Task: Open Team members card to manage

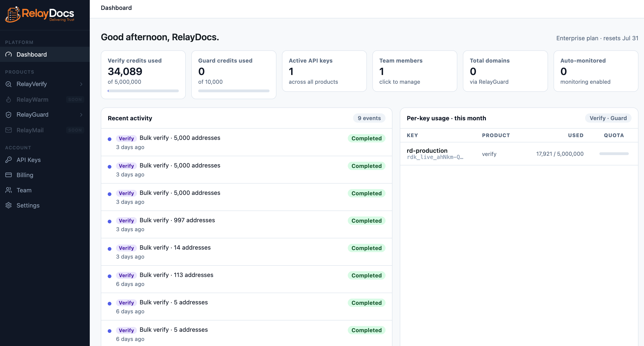Action: pyautogui.click(x=415, y=71)
